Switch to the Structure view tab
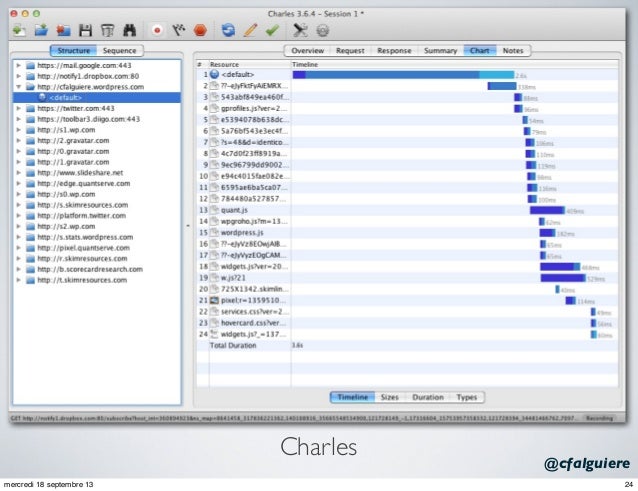Screen dimensions: 638x491 tap(73, 50)
